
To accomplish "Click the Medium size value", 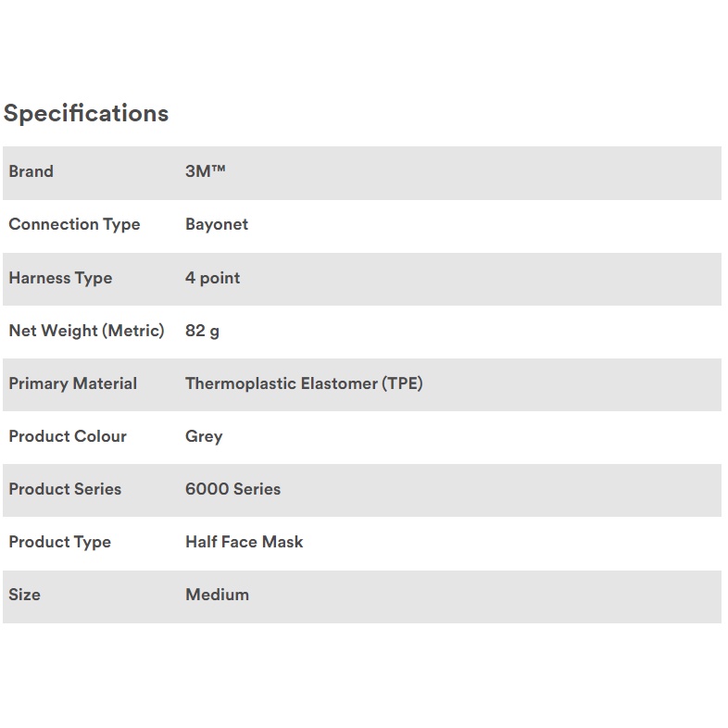I will click(217, 595).
